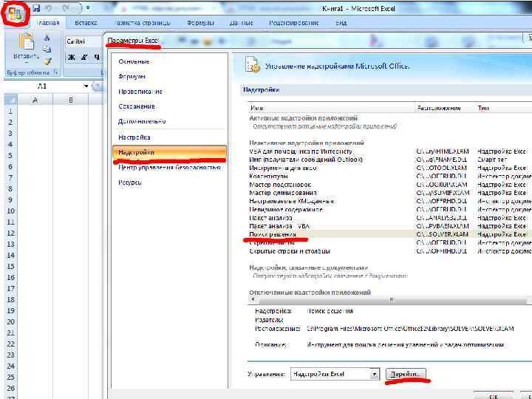
Task: Select Настраиваемые XML-данные row
Action: tap(390, 201)
